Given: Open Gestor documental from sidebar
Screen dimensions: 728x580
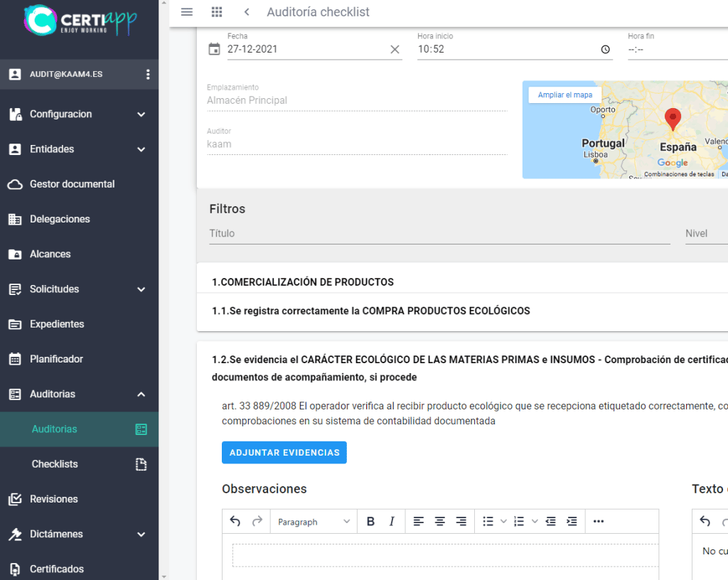Looking at the screenshot, I should [72, 184].
